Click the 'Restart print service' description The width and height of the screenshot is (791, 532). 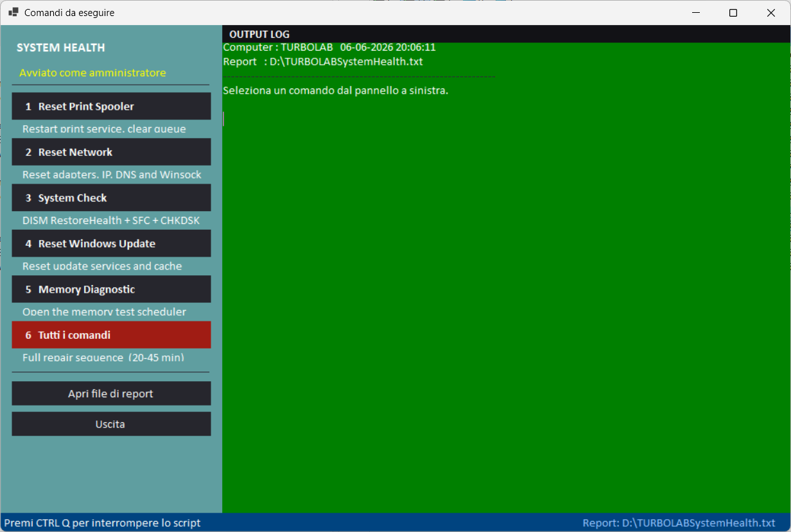click(x=104, y=128)
